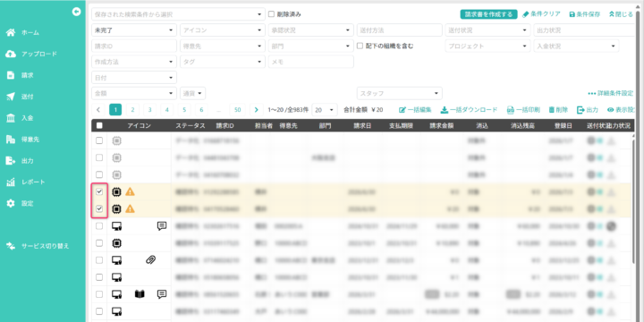Image resolution: width=644 pixels, height=322 pixels.
Task: Uncheck the lower highlighted row's checkbox
Action: click(x=99, y=208)
